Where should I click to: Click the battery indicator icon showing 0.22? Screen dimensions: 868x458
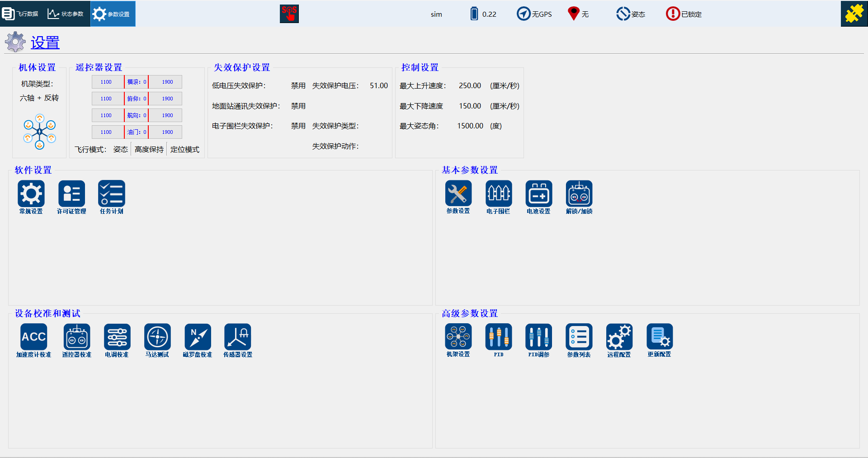(474, 14)
